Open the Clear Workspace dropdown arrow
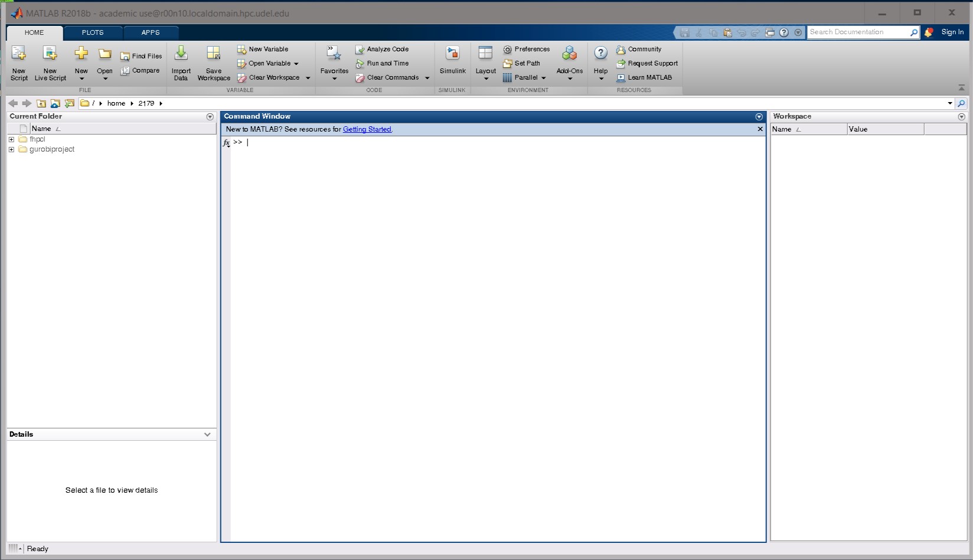The height and width of the screenshot is (560, 973). (x=308, y=78)
